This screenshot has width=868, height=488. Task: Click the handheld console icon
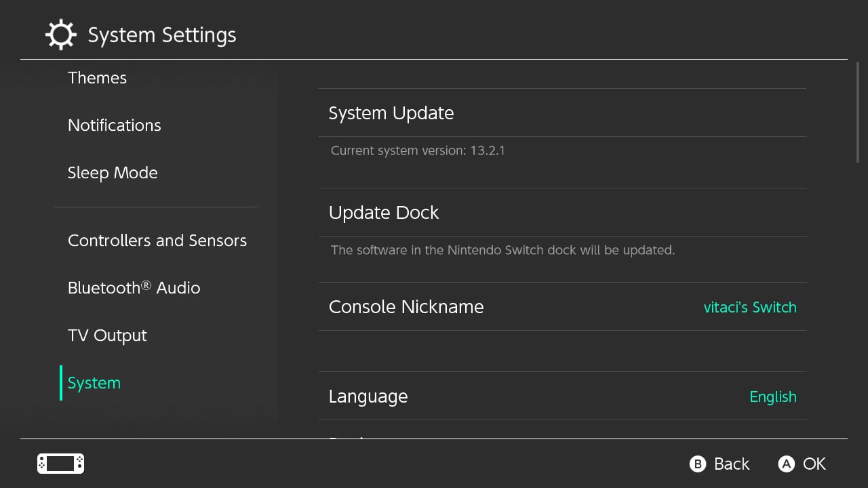[60, 464]
